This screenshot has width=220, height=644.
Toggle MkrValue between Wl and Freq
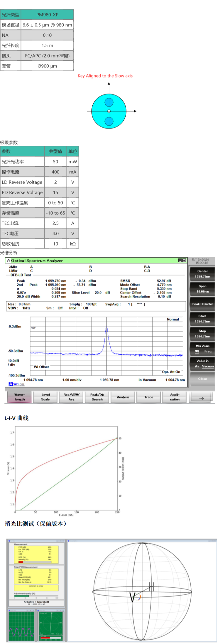click(202, 349)
